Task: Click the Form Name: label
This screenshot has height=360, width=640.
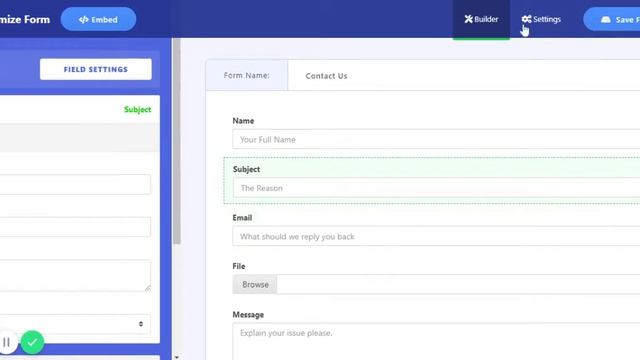Action: point(247,76)
